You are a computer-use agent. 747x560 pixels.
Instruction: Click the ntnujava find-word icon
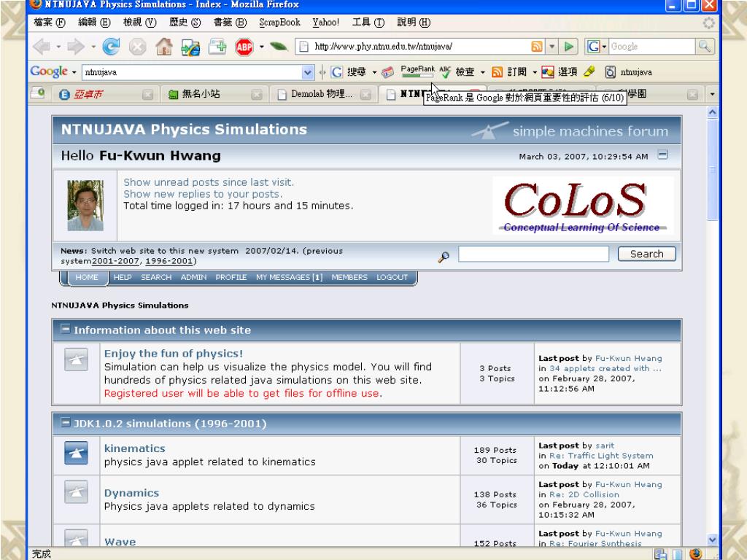[x=611, y=72]
